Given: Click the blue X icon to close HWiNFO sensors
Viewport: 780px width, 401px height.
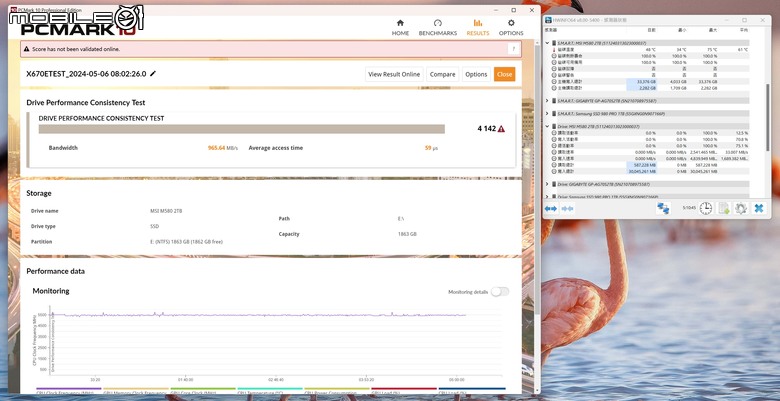Looking at the screenshot, I should click(x=759, y=208).
